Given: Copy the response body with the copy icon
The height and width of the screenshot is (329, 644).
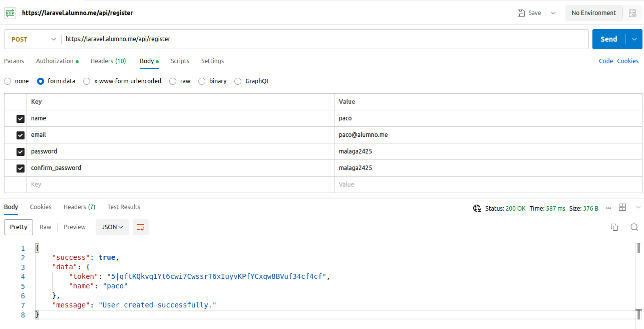Looking at the screenshot, I should [614, 227].
